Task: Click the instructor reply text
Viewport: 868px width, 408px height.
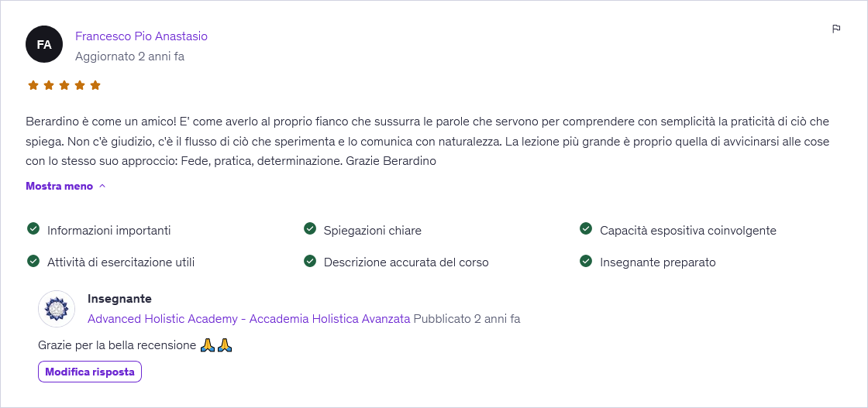Action: pyautogui.click(x=117, y=345)
